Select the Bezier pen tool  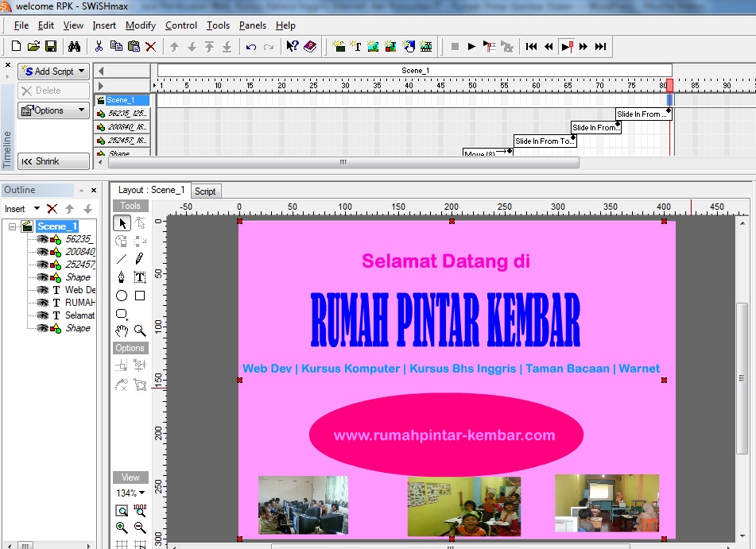click(x=122, y=277)
